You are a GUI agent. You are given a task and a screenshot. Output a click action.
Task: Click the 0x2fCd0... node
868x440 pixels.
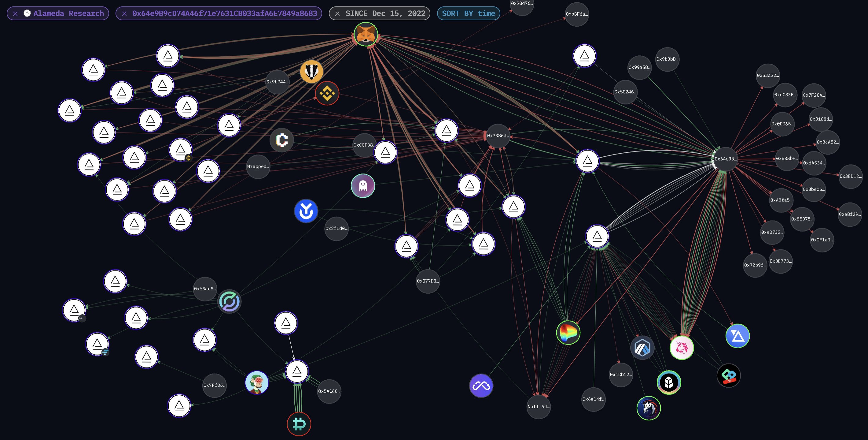(336, 229)
